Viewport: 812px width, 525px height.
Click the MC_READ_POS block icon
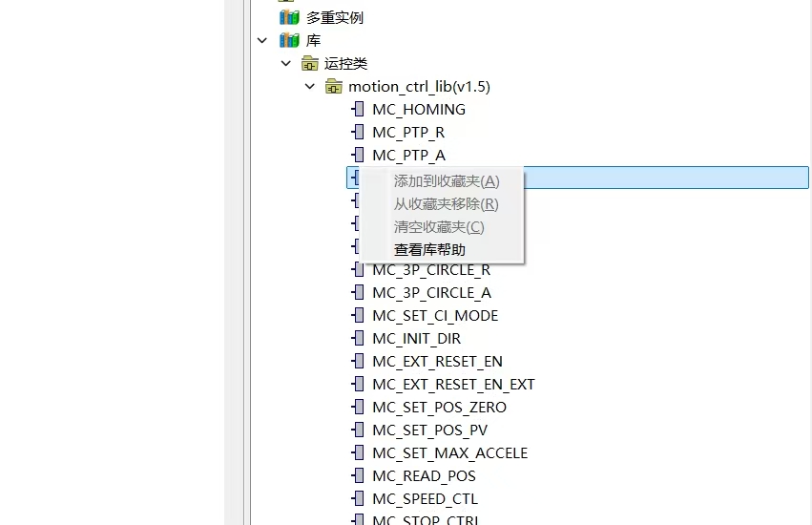click(357, 475)
